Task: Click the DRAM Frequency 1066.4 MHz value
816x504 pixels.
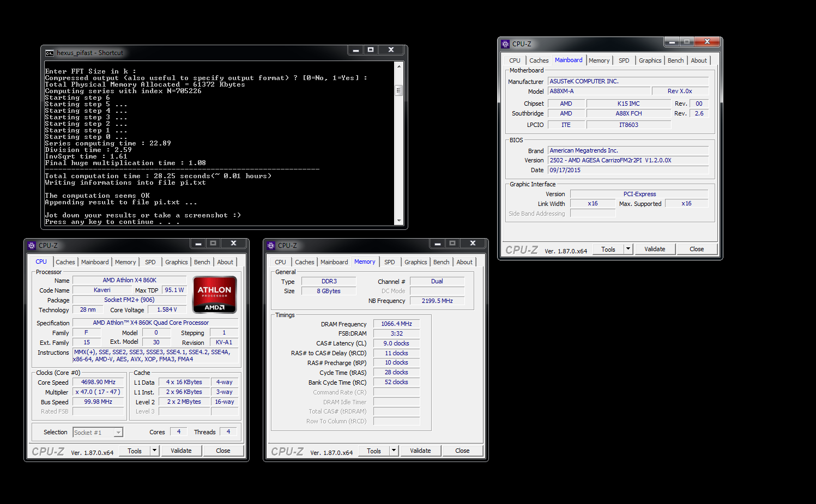Action: tap(396, 324)
